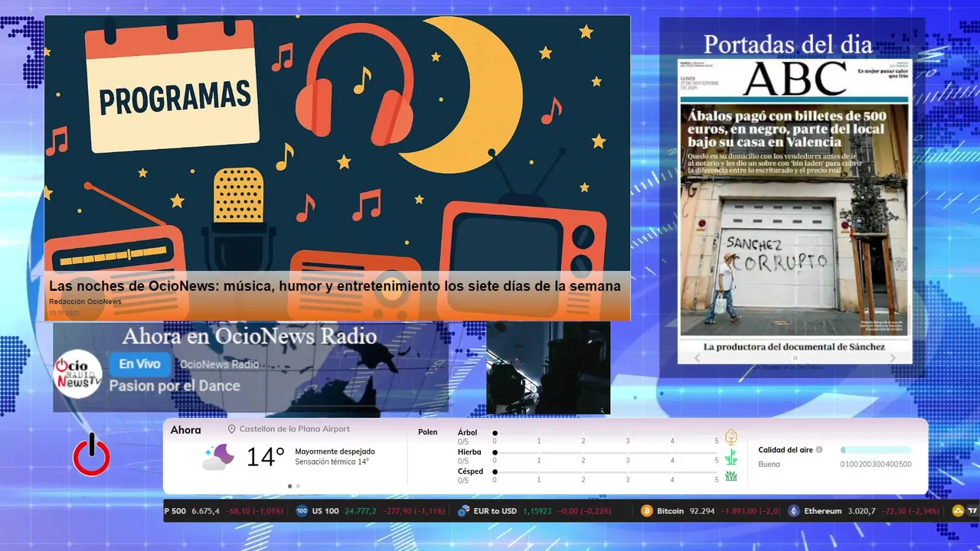The height and width of the screenshot is (551, 980).
Task: Click the Árbol tree pollen icon
Action: click(x=731, y=437)
